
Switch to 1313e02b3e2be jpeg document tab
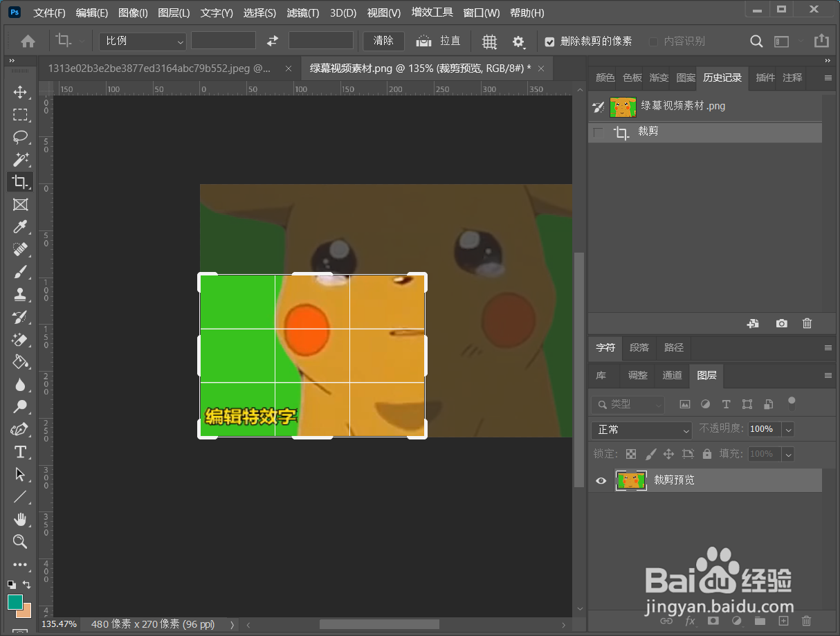click(x=159, y=69)
